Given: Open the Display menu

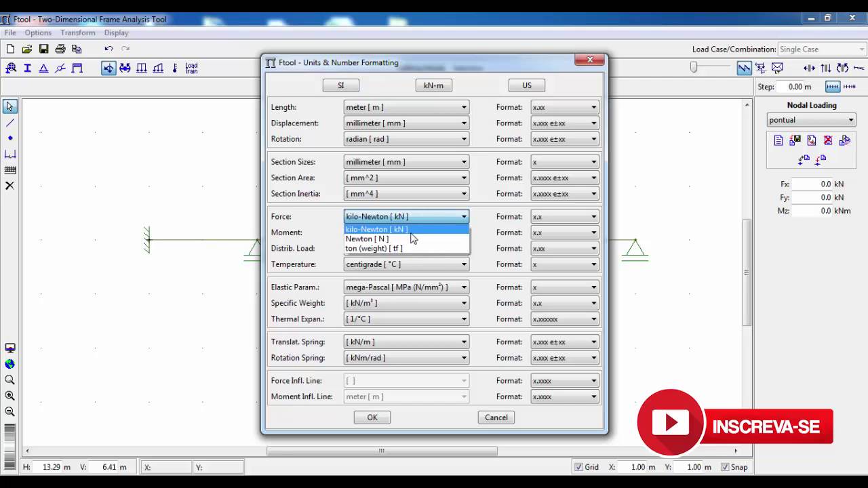Looking at the screenshot, I should click(117, 33).
